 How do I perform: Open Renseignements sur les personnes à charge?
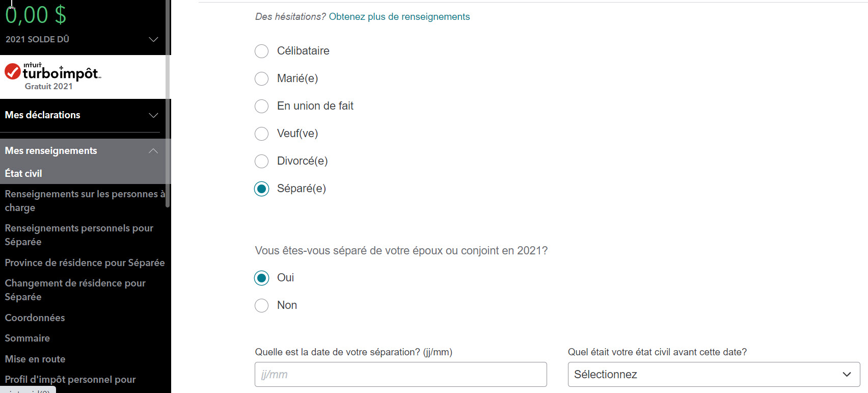click(x=82, y=201)
